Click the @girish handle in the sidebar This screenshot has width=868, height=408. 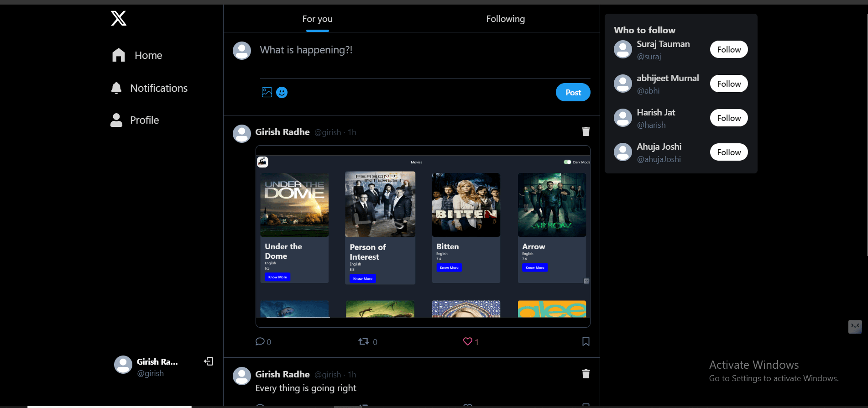click(150, 373)
